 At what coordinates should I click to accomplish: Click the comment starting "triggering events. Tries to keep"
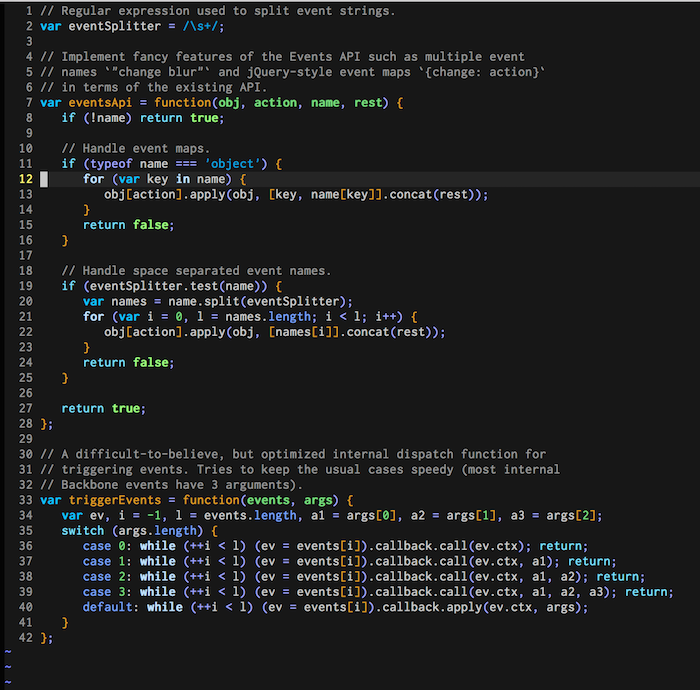pyautogui.click(x=310, y=470)
